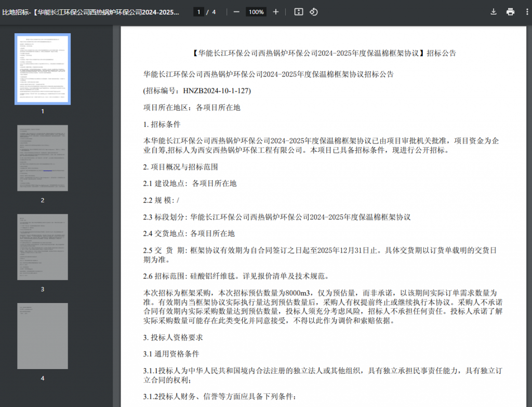Click page label '2' under thumbnail

tap(43, 200)
